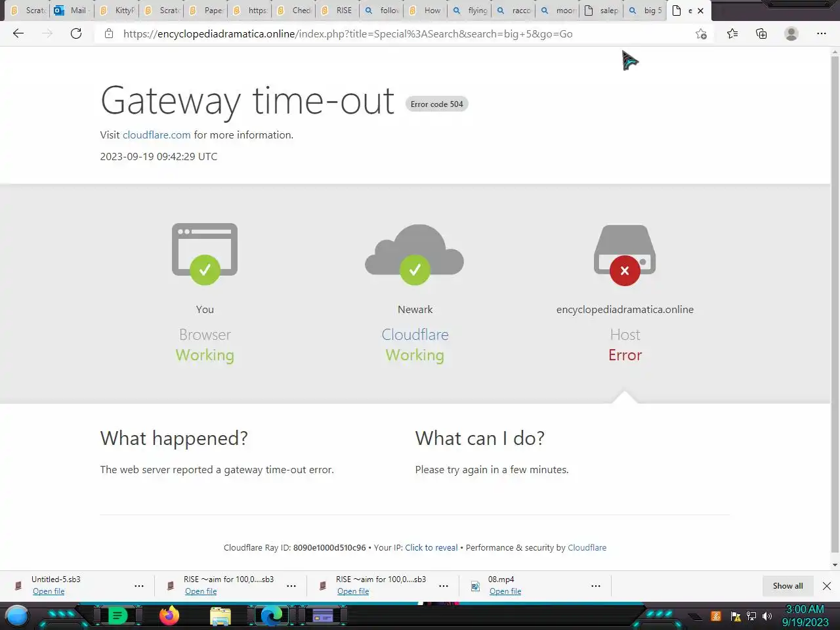Open options for first RISE download
The image size is (840, 630).
pyautogui.click(x=291, y=585)
